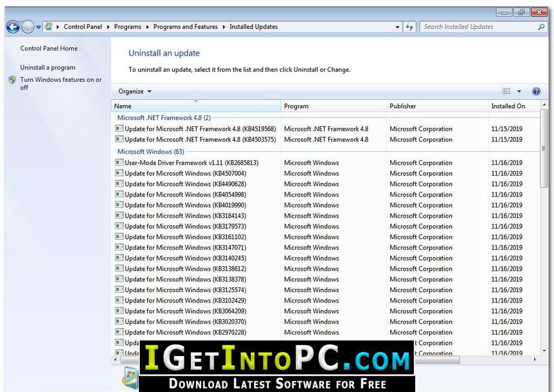The width and height of the screenshot is (554, 392).
Task: Select 'Update for Microsoft Windows (KB2970228)' text
Action: tap(185, 332)
